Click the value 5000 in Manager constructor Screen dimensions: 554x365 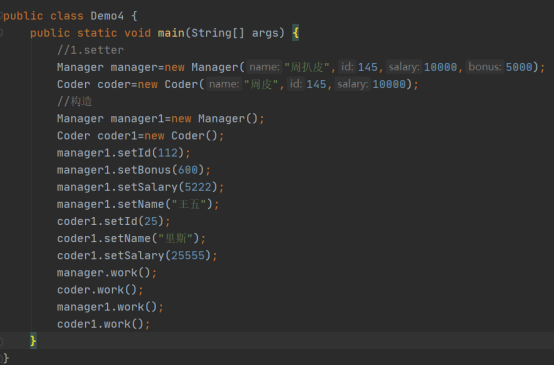tap(519, 67)
